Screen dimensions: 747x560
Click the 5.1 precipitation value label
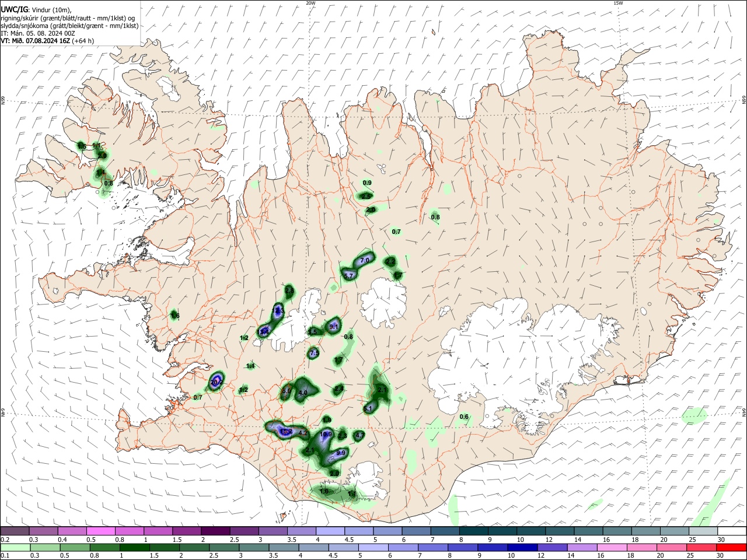tap(368, 409)
